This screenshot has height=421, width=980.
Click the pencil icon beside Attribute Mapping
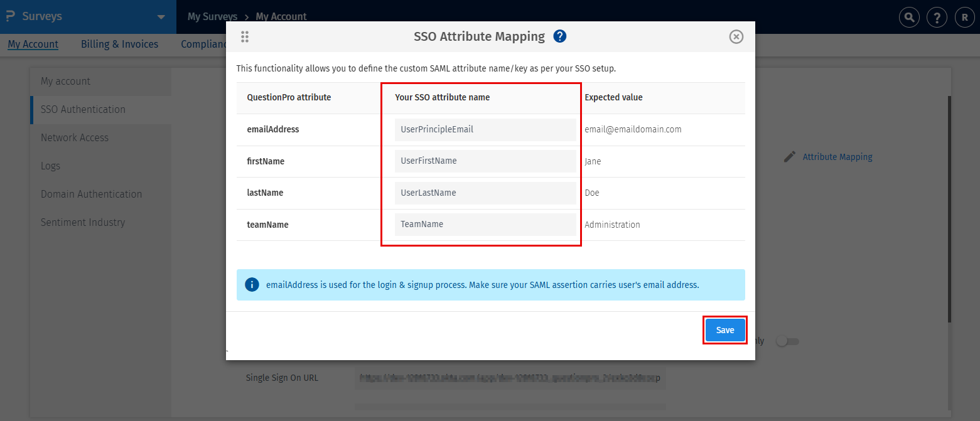[790, 157]
